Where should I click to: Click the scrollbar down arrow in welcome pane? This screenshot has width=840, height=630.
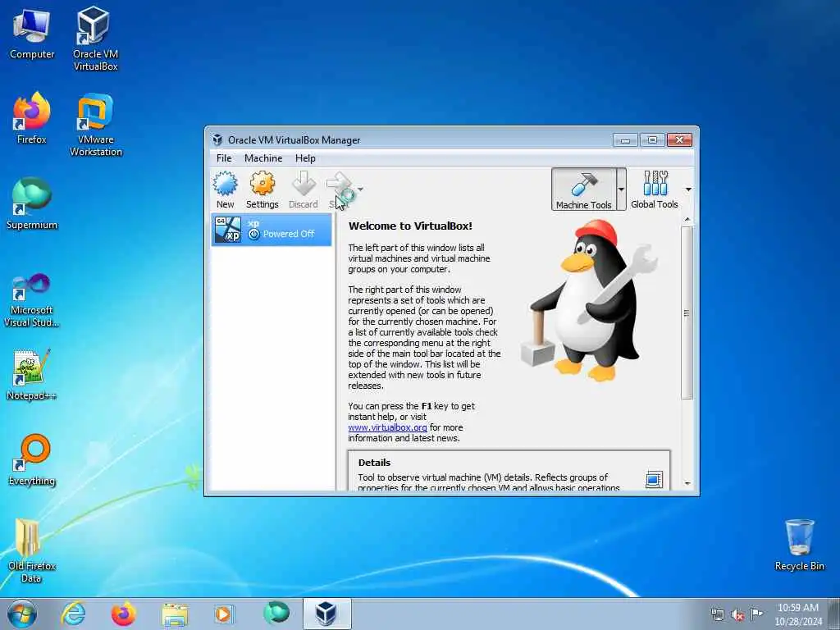687,483
